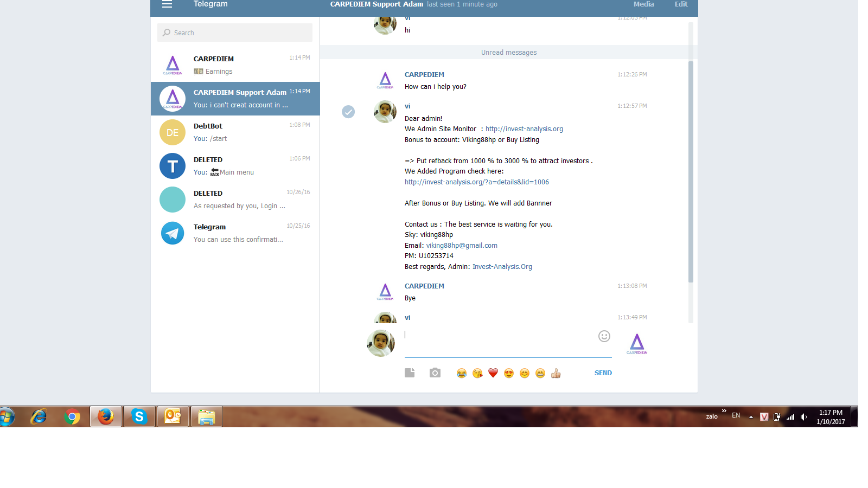Attach a file to the message

410,373
